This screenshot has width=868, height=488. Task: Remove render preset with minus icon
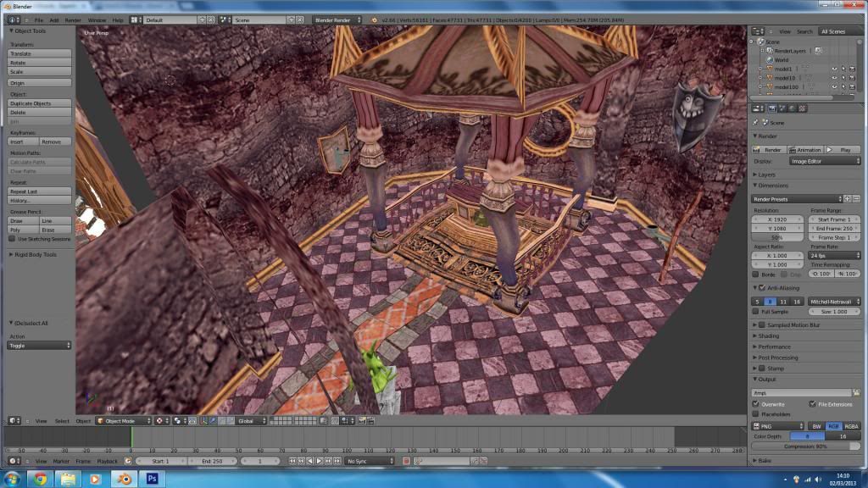pyautogui.click(x=856, y=198)
